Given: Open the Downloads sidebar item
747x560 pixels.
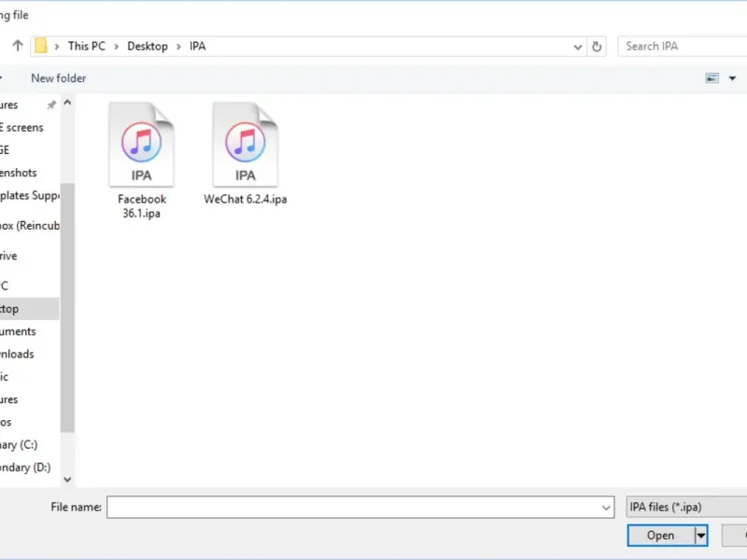Looking at the screenshot, I should [17, 355].
